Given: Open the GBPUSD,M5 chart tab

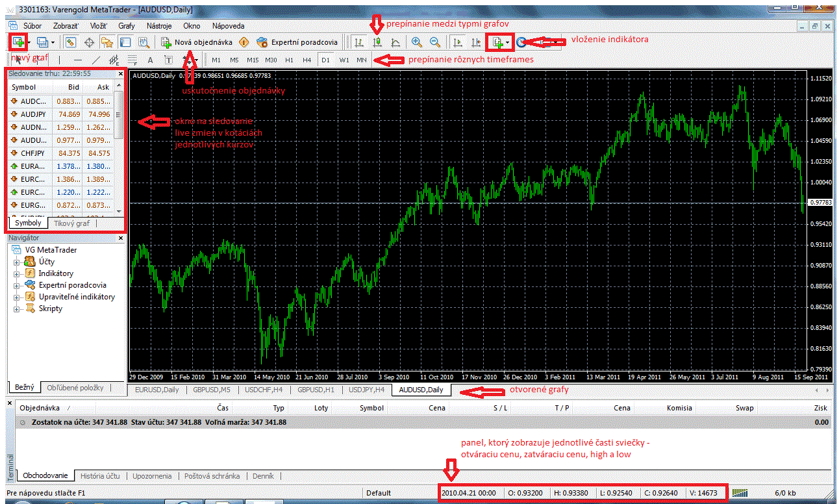Looking at the screenshot, I should click(x=212, y=390).
